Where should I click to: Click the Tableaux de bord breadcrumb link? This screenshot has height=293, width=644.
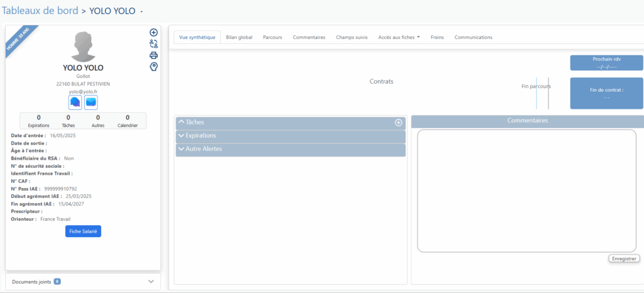(x=42, y=11)
